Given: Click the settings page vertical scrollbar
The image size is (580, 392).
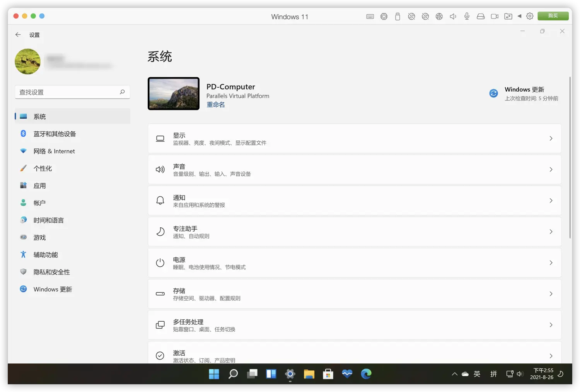Looking at the screenshot, I should 570,158.
